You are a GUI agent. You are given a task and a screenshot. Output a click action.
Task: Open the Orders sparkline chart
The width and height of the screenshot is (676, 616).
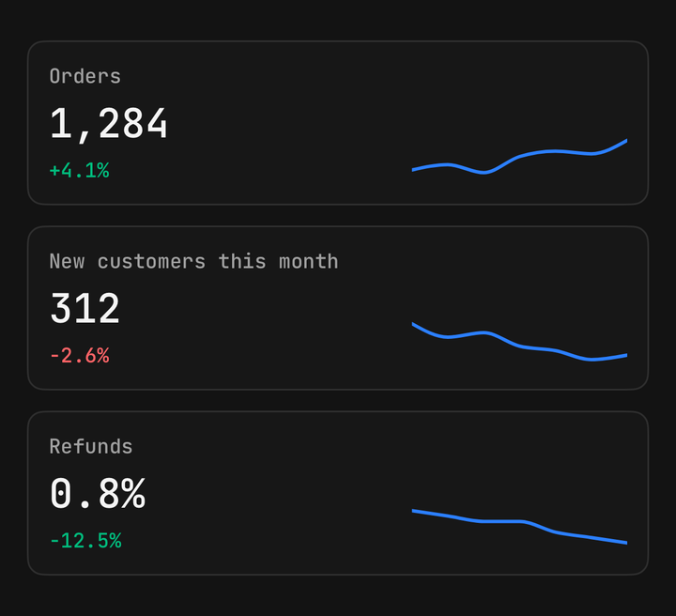[519, 157]
